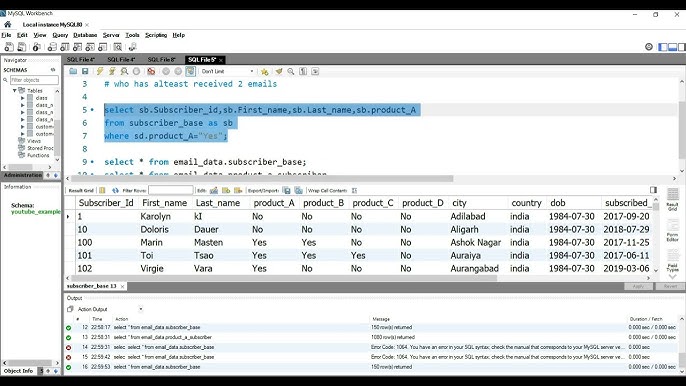686x386 pixels.
Task: Open the Database menu
Action: (85, 35)
